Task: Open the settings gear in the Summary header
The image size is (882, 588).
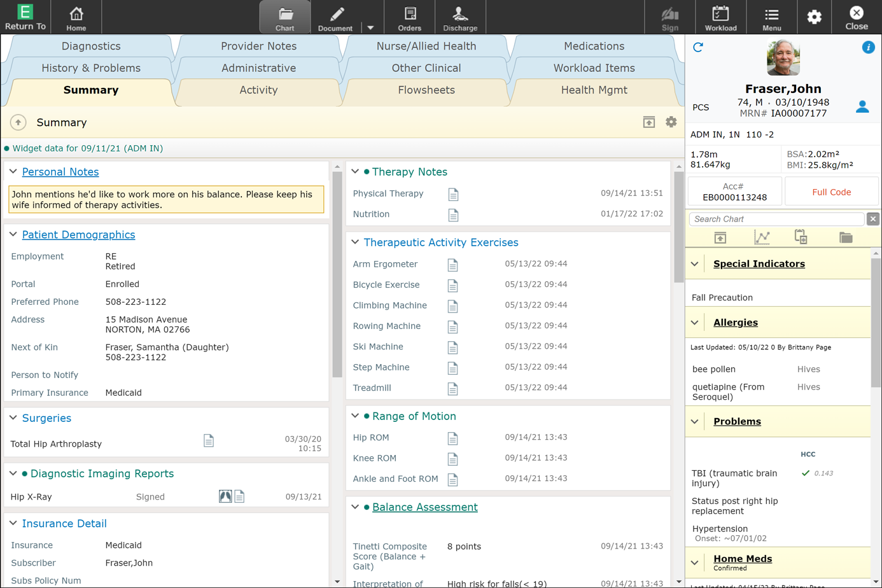Action: [671, 122]
